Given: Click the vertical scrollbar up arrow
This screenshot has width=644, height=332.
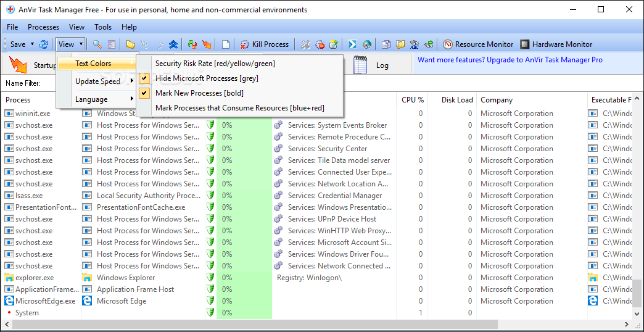Looking at the screenshot, I should [x=636, y=99].
